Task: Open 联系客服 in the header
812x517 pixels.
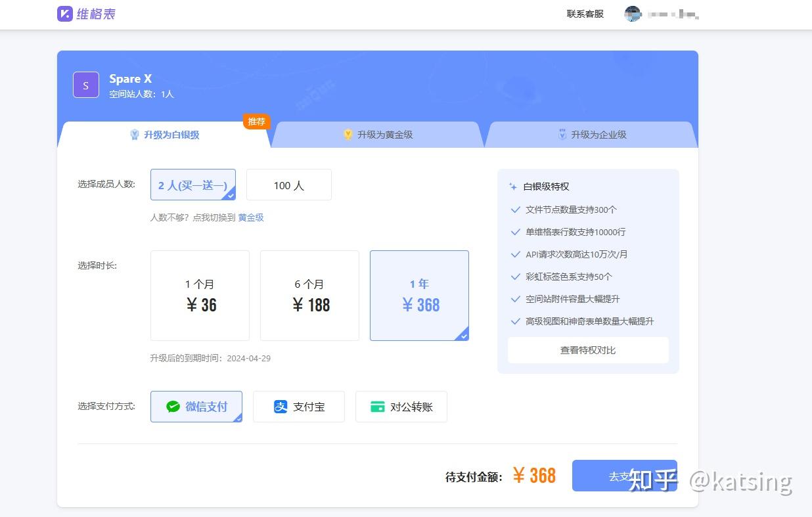Action: pos(585,14)
